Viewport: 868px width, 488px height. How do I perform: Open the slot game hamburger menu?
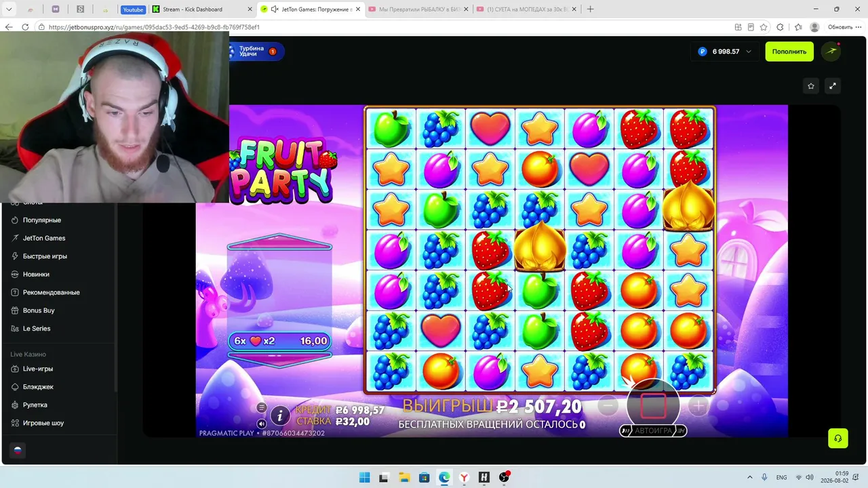point(261,407)
